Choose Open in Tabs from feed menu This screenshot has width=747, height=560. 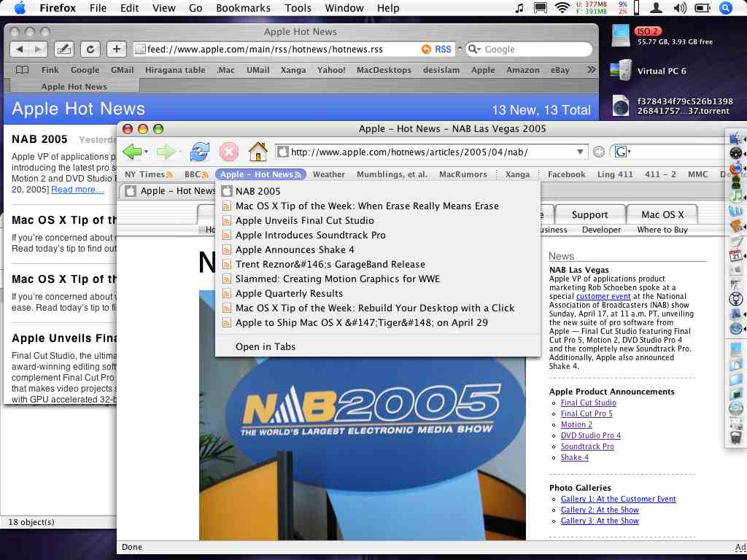point(378,346)
